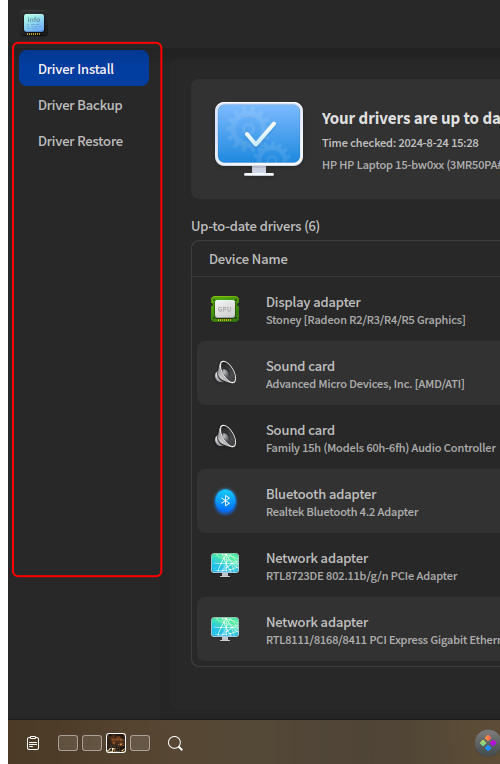The height and width of the screenshot is (764, 500).
Task: Click the Bluetooth adapter icon
Action: (225, 501)
